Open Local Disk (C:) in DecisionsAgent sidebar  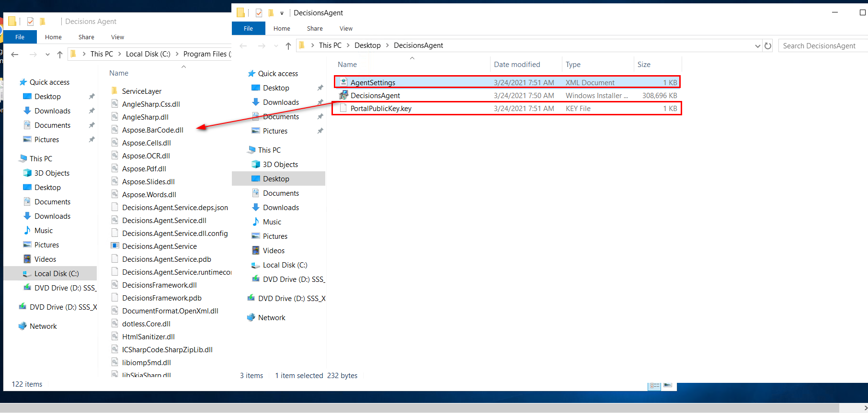[x=285, y=265]
